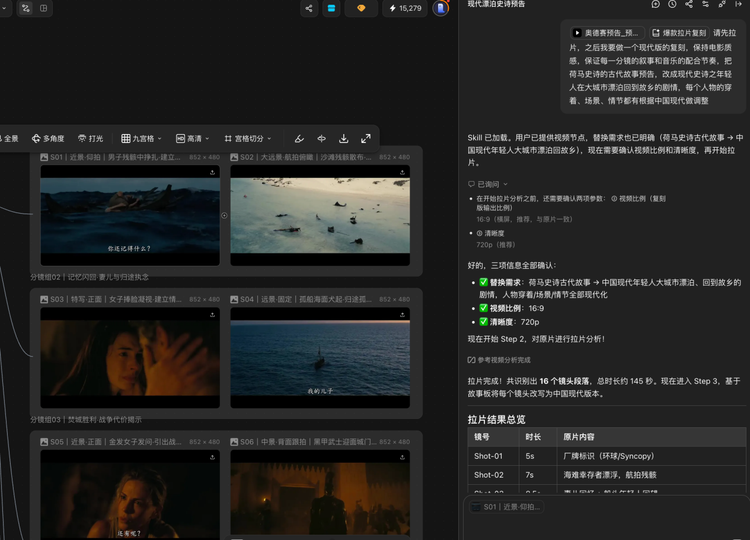Image resolution: width=750 pixels, height=540 pixels.
Task: Click the S01 card title text
Action: pyautogui.click(x=116, y=157)
